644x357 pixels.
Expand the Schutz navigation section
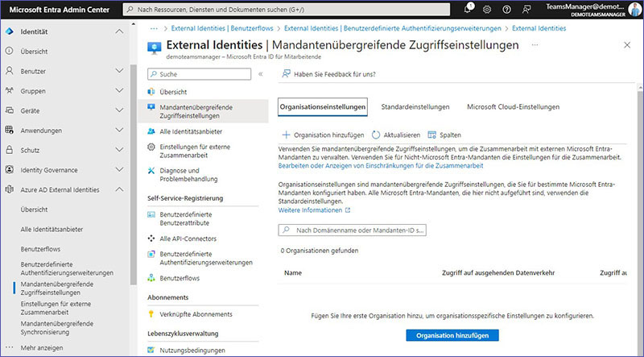coord(119,150)
